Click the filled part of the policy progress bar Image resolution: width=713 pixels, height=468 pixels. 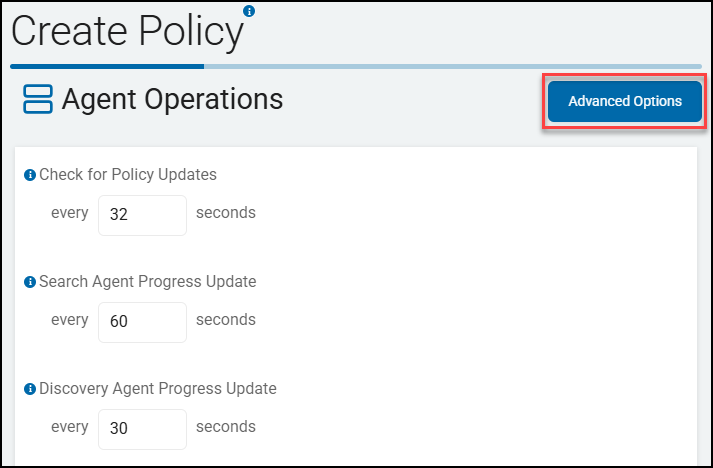(106, 67)
